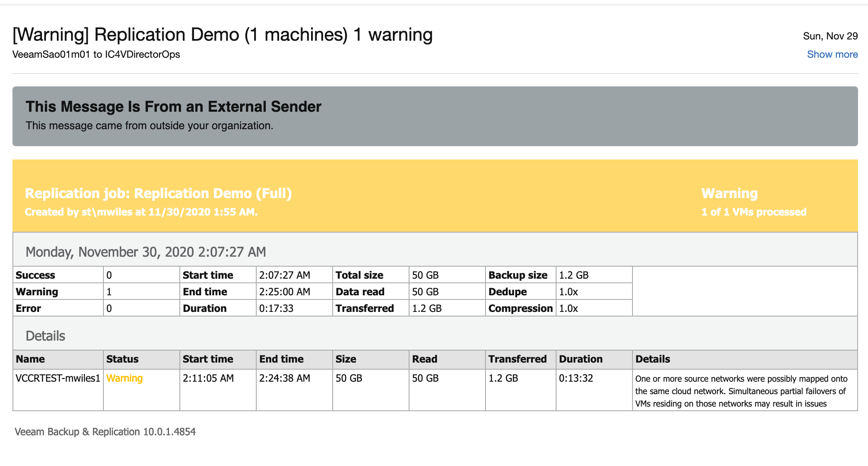This screenshot has height=466, width=868.
Task: Click the Monday, November 30, 2020 timestamp heading
Action: tap(146, 252)
